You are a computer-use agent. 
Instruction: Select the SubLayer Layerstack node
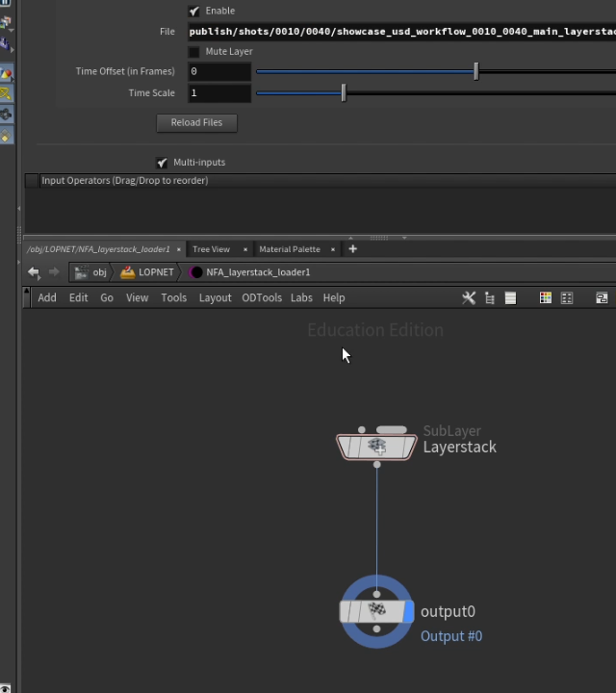(376, 447)
